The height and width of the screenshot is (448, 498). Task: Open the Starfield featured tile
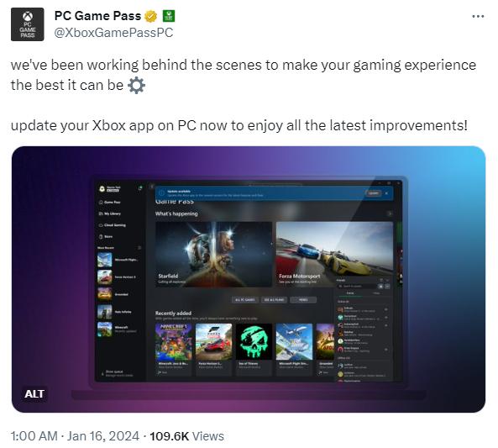coord(214,255)
